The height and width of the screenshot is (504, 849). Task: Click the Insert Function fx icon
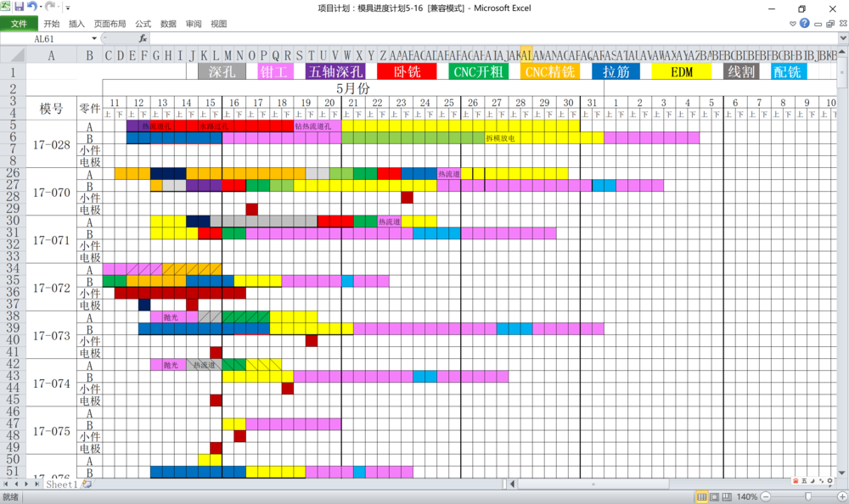click(143, 38)
